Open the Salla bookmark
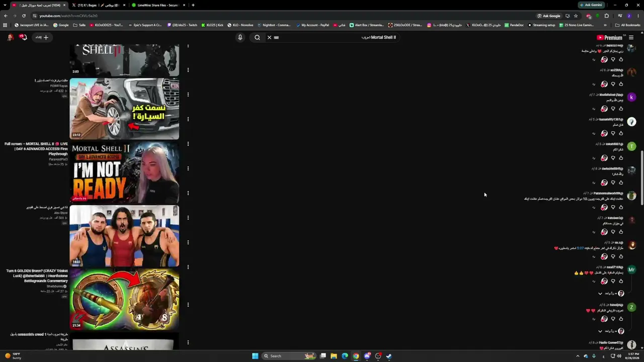Screen dimensions: 644x362 coord(79,25)
